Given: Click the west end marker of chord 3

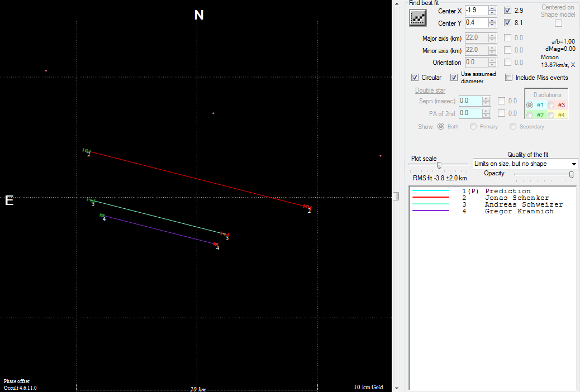Looking at the screenshot, I should pos(225,234).
